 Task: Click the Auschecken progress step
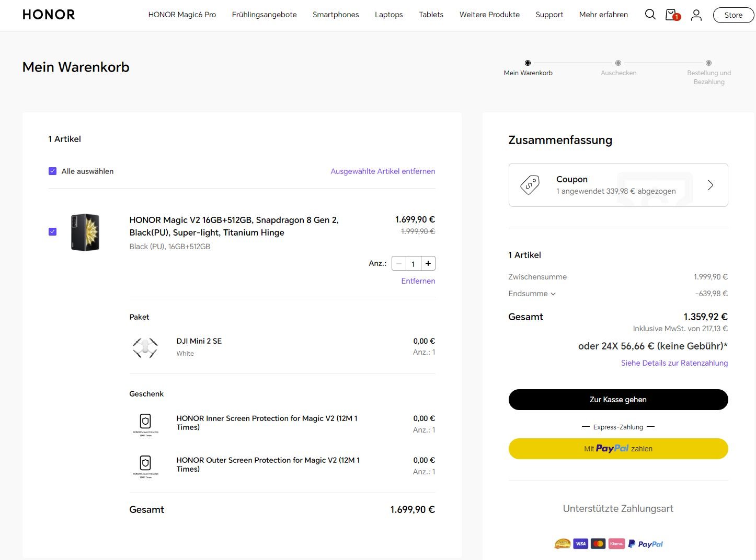coord(618,69)
